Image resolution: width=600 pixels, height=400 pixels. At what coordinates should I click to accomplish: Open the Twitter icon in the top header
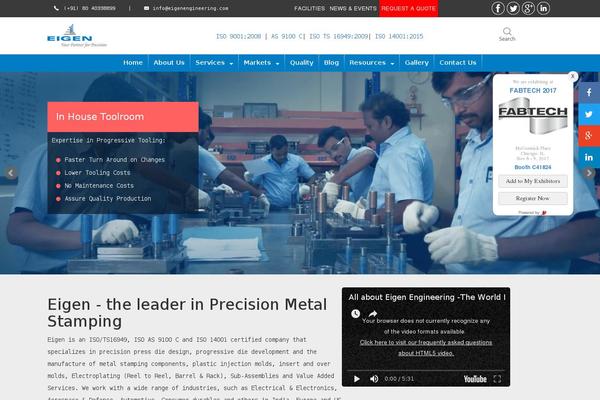coord(513,8)
